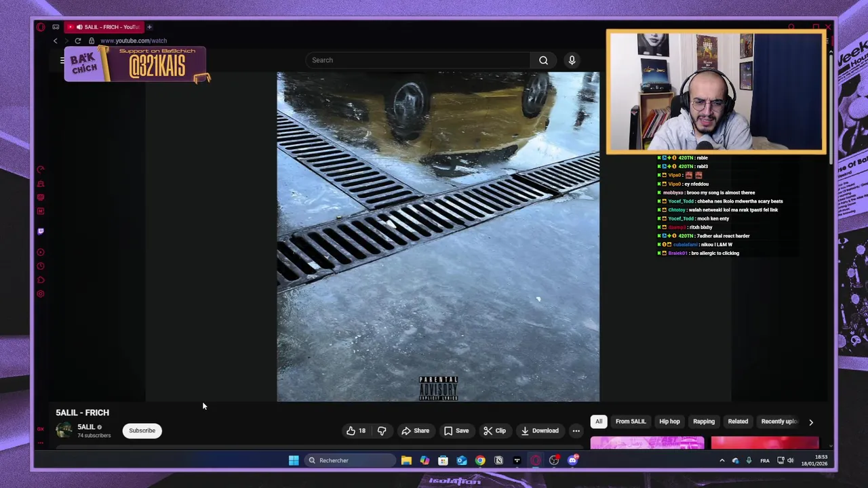Open the GX Corner panel icon
The width and height of the screenshot is (868, 488).
point(56,27)
